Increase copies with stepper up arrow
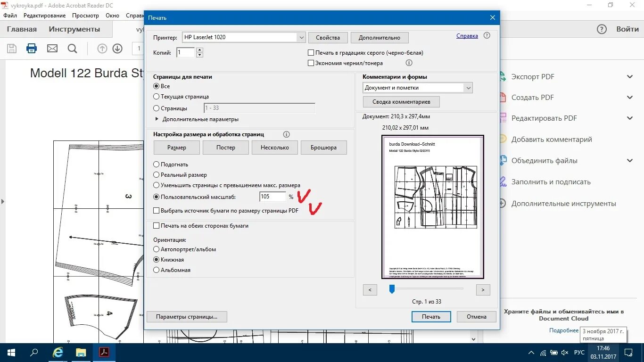 coord(199,50)
